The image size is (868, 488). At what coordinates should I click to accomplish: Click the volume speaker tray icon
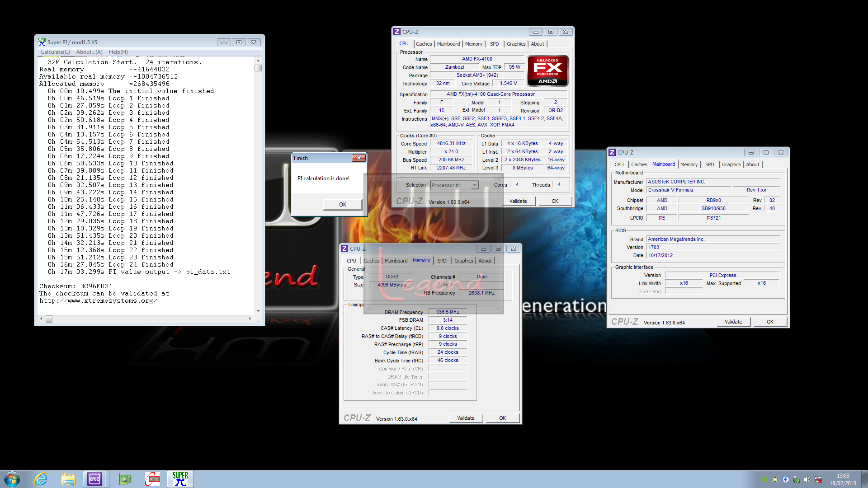pos(807,479)
